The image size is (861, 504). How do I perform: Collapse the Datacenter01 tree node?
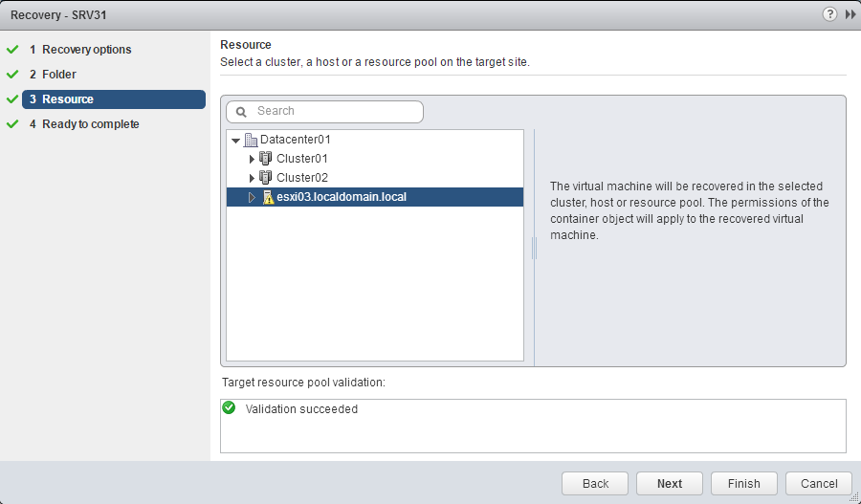click(x=236, y=141)
